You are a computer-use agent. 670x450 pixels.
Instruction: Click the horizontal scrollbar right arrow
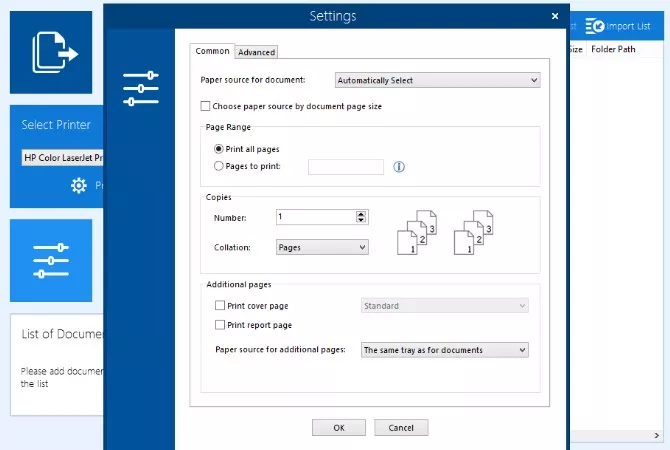point(657,435)
